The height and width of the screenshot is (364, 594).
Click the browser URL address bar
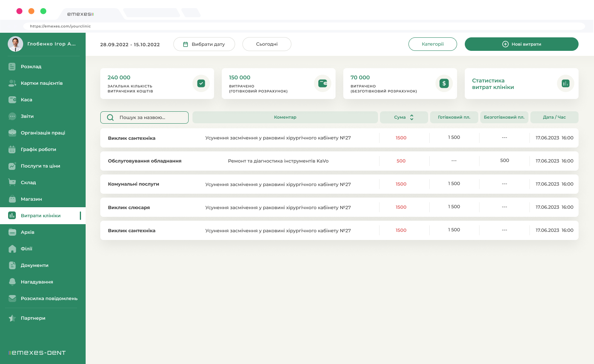(x=304, y=26)
